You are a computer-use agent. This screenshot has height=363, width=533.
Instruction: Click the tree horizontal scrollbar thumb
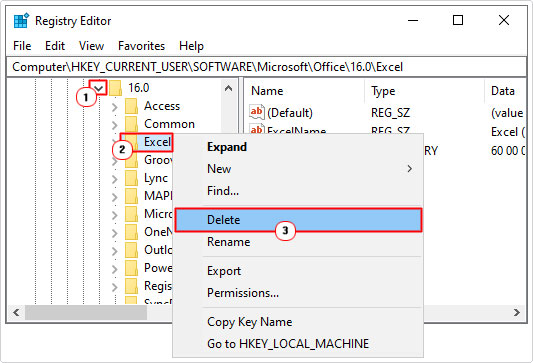point(86,312)
